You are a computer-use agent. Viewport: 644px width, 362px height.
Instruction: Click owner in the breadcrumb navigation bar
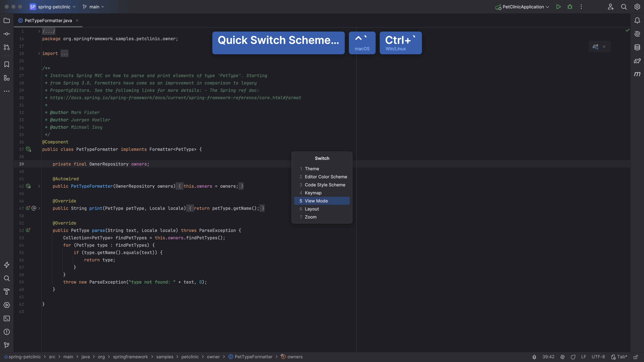pyautogui.click(x=213, y=357)
